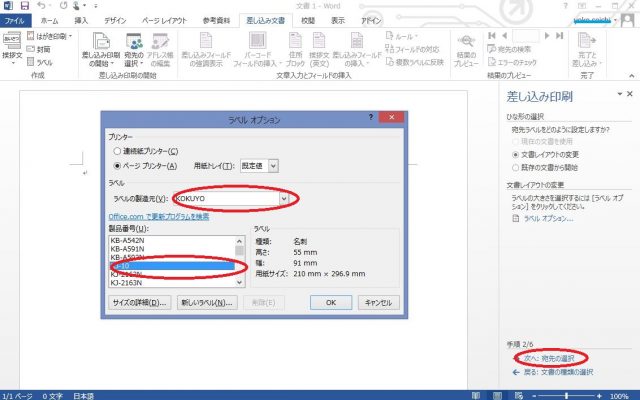Select ページ プリンター radio button
This screenshot has height=400, width=640.
119,165
